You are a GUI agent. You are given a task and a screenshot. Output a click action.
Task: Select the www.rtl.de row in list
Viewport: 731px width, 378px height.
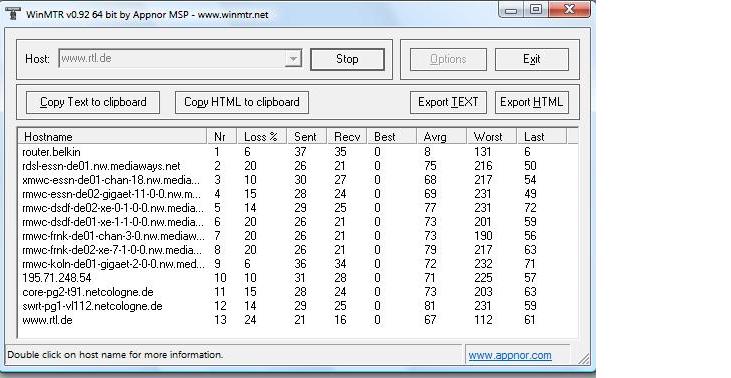pyautogui.click(x=298, y=320)
